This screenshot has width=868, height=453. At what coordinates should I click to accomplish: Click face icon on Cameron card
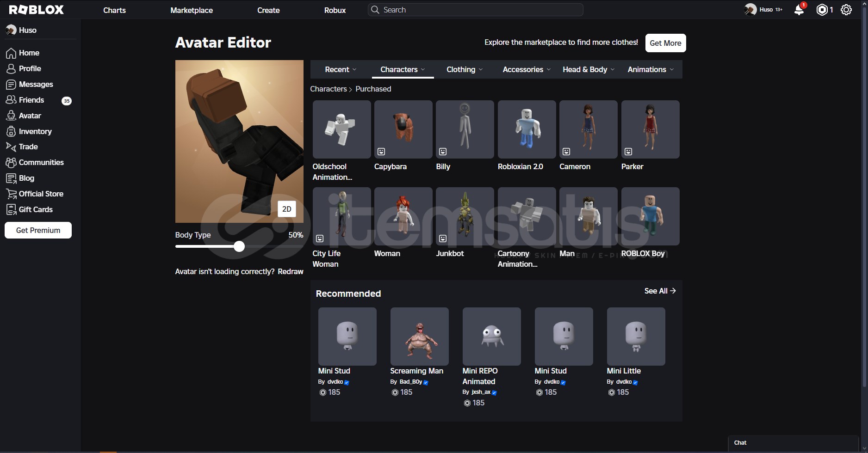coord(566,152)
